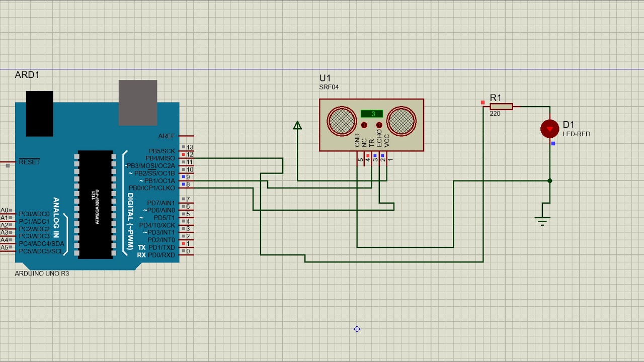Image resolution: width=644 pixels, height=362 pixels.
Task: Select the ATMEGA328P chip on the Arduino
Action: pos(95,204)
